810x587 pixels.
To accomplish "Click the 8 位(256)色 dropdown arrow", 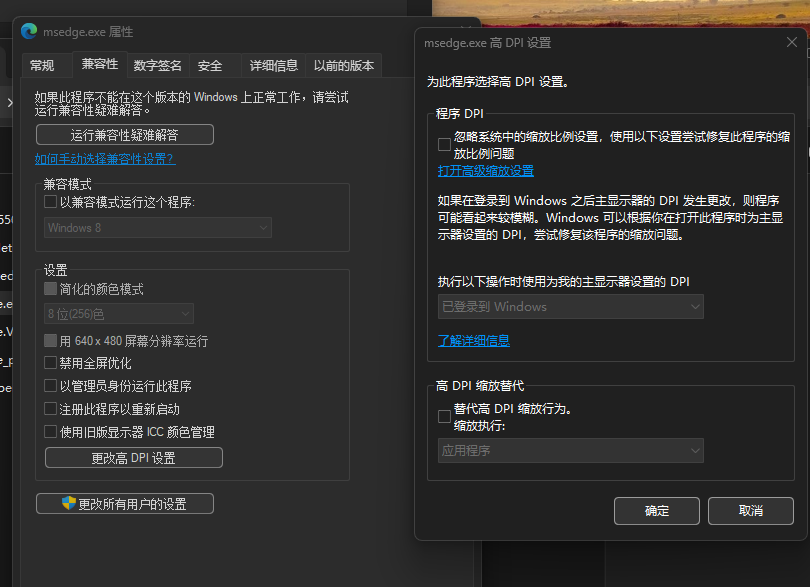I will (x=185, y=314).
